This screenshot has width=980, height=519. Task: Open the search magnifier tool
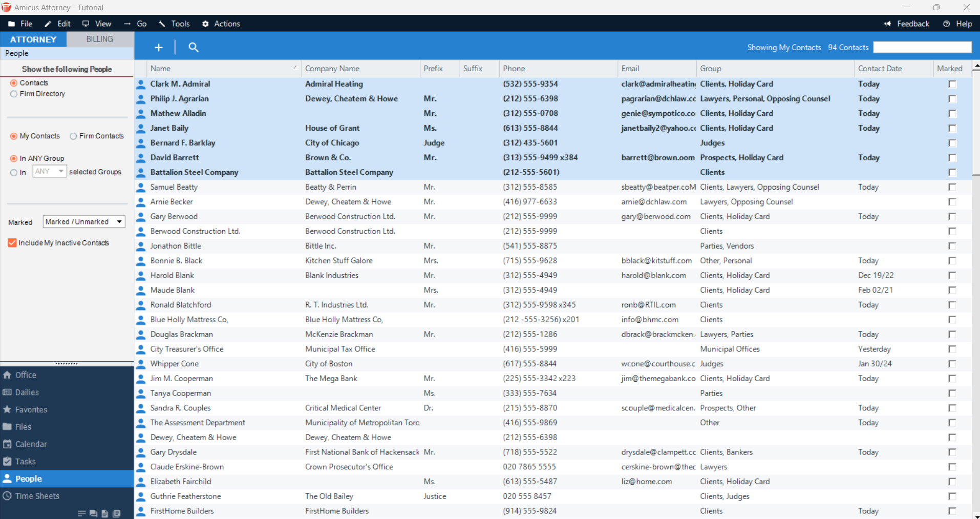pyautogui.click(x=194, y=47)
